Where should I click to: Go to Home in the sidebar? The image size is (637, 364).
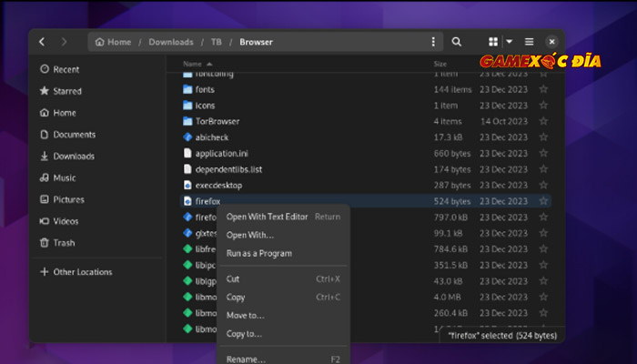[x=57, y=113]
